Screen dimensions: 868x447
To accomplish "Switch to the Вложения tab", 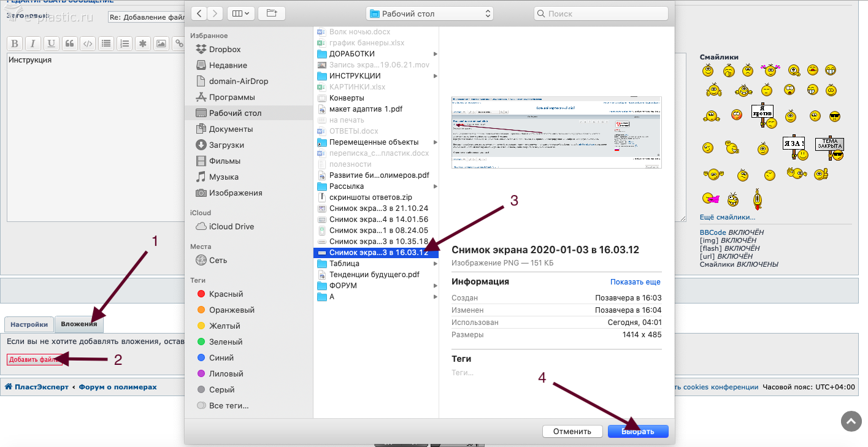I will point(79,324).
